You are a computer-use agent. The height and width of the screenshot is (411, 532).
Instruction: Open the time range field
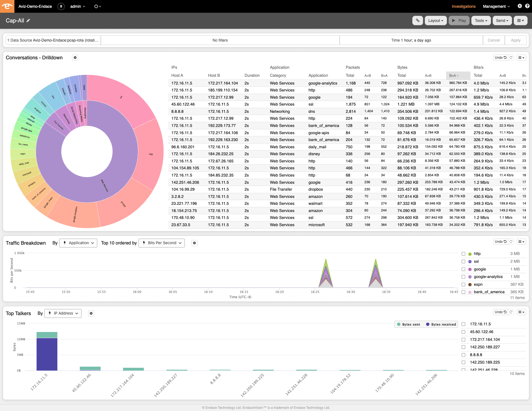(411, 40)
